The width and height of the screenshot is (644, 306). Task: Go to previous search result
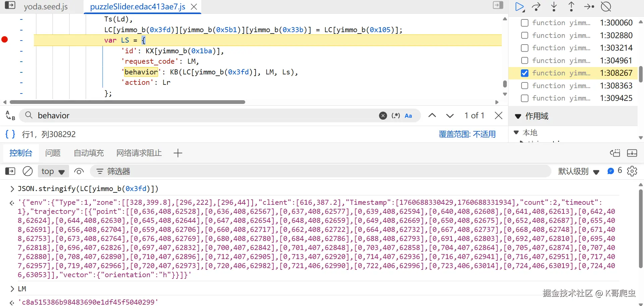click(x=432, y=116)
